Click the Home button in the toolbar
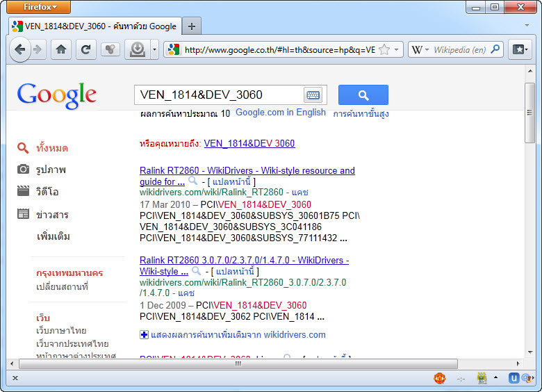 [61, 49]
